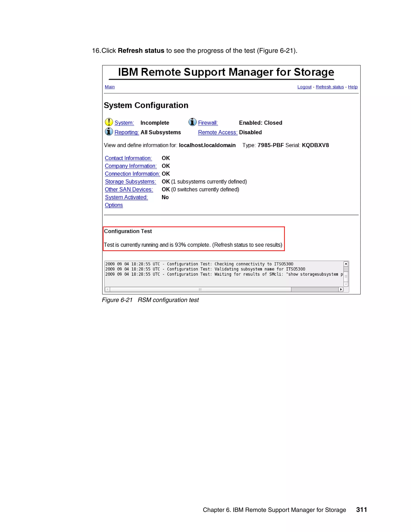Click the log horizontal scroll-left arrow
The height and width of the screenshot is (532, 411).
click(x=107, y=289)
